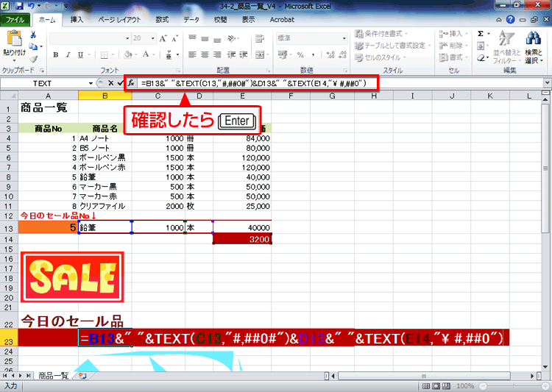552x392 pixels.
Task: Expand the formula bar chevron
Action: pyautogui.click(x=547, y=83)
